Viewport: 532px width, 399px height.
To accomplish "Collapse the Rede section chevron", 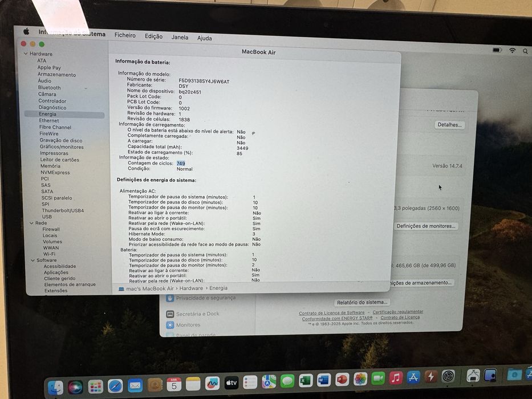I will [x=31, y=223].
